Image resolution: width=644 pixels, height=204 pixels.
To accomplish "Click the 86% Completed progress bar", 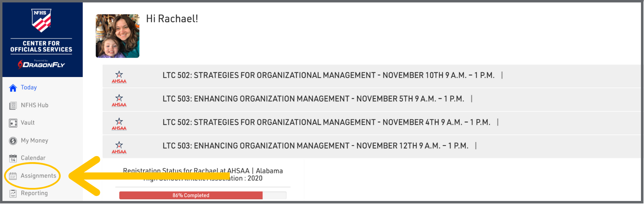I will tap(203, 195).
